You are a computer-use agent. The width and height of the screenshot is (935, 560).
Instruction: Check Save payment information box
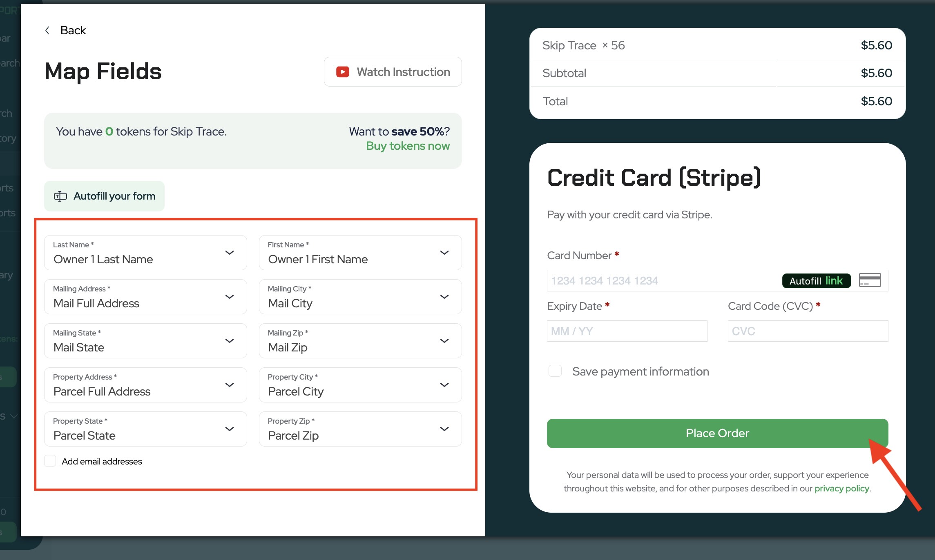pos(555,371)
